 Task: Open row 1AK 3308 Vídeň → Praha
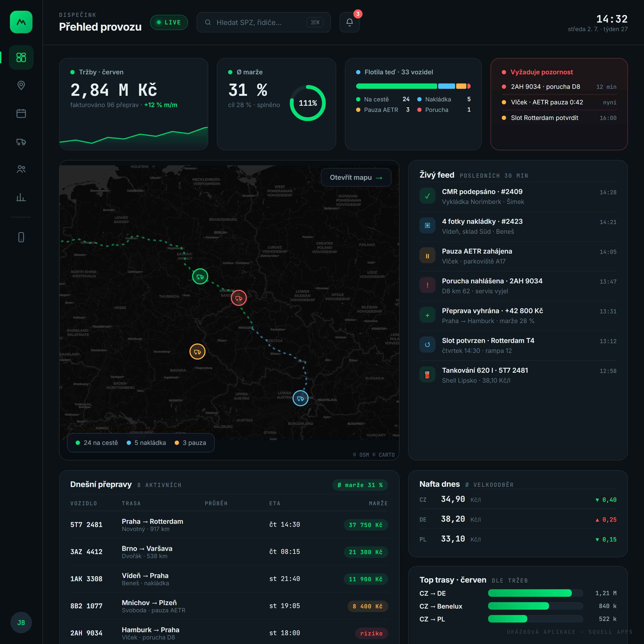pyautogui.click(x=229, y=579)
